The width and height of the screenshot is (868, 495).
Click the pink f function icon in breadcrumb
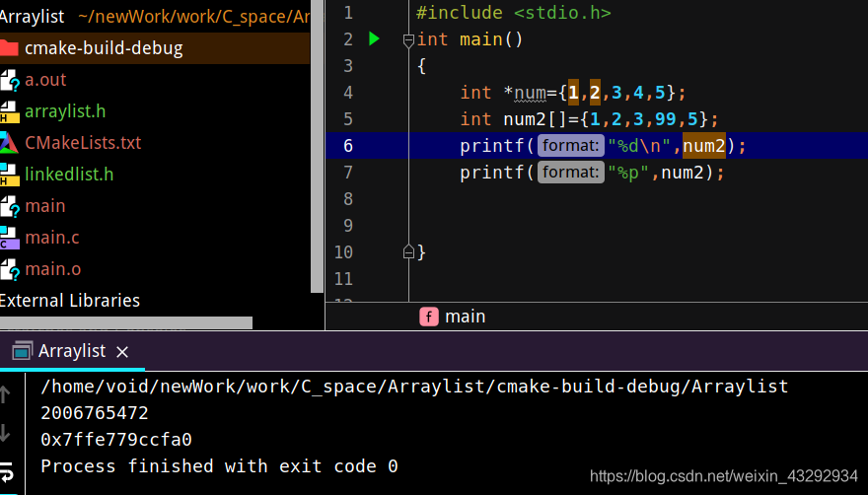pos(429,317)
